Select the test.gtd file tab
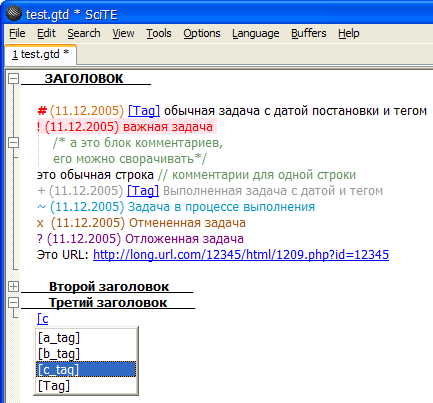 [41, 54]
